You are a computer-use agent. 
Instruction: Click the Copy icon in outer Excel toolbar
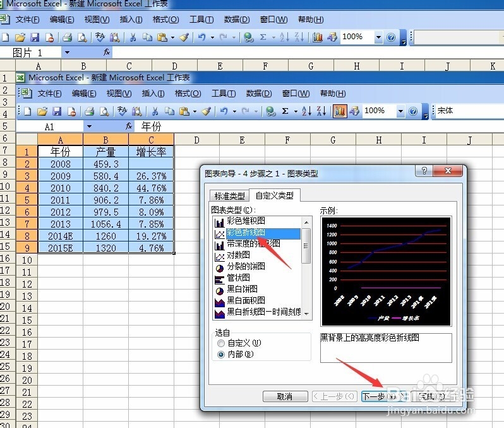147,37
